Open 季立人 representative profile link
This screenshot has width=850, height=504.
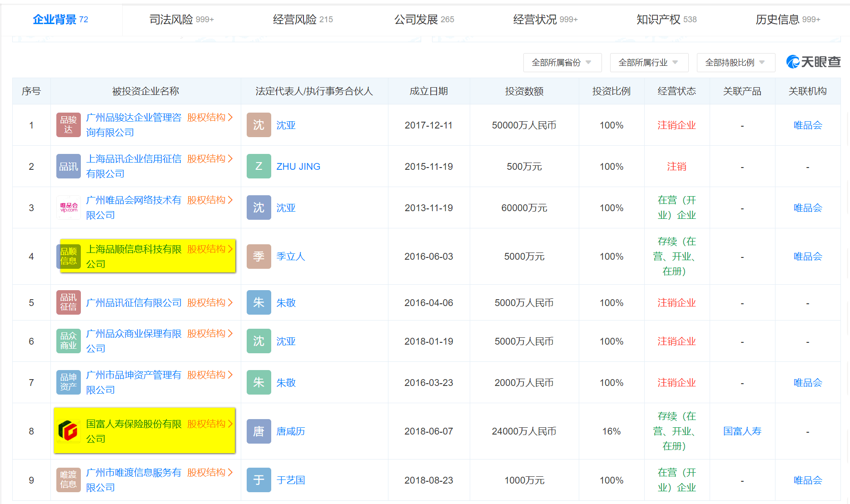(x=291, y=257)
